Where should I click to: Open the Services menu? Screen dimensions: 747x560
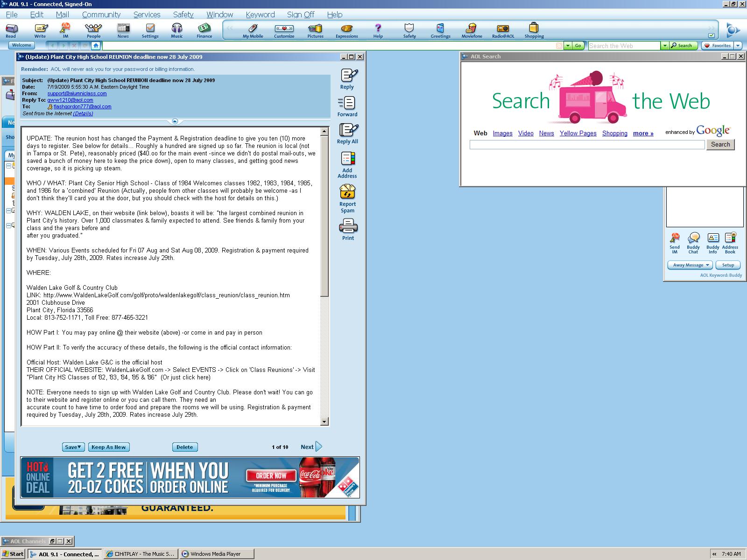pos(147,14)
